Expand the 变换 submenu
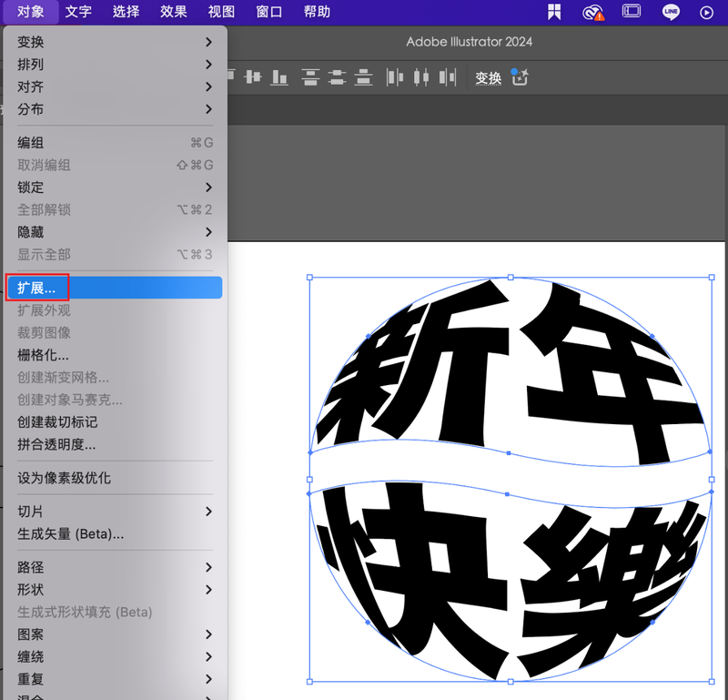Image resolution: width=728 pixels, height=700 pixels. pyautogui.click(x=114, y=42)
